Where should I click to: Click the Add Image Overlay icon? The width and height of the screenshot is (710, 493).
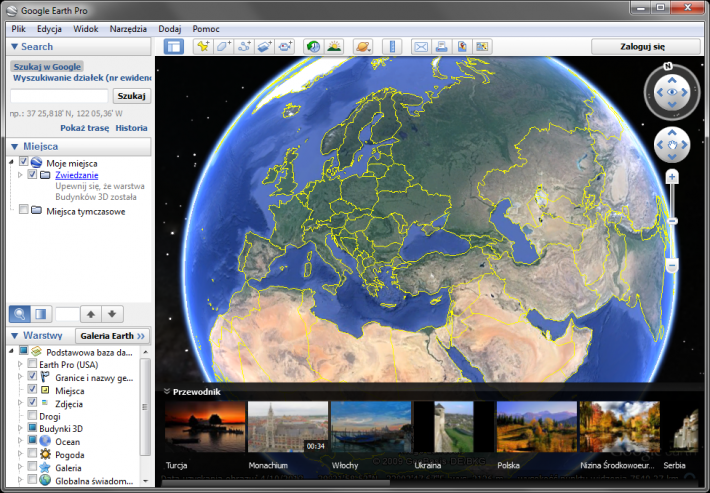(x=264, y=46)
